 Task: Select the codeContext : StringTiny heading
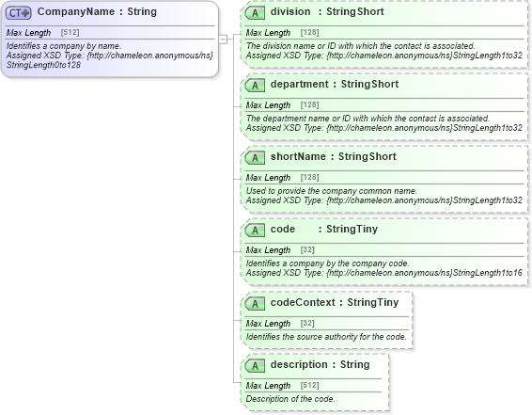pyautogui.click(x=335, y=302)
